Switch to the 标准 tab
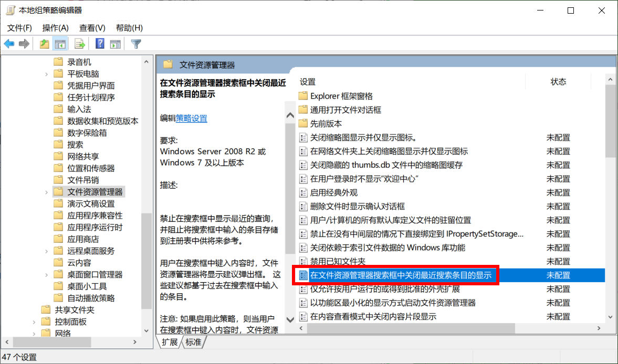The image size is (618, 364). click(x=194, y=341)
